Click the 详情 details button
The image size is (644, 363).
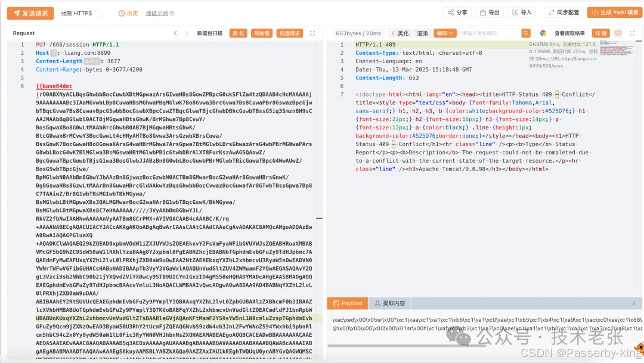pyautogui.click(x=600, y=33)
